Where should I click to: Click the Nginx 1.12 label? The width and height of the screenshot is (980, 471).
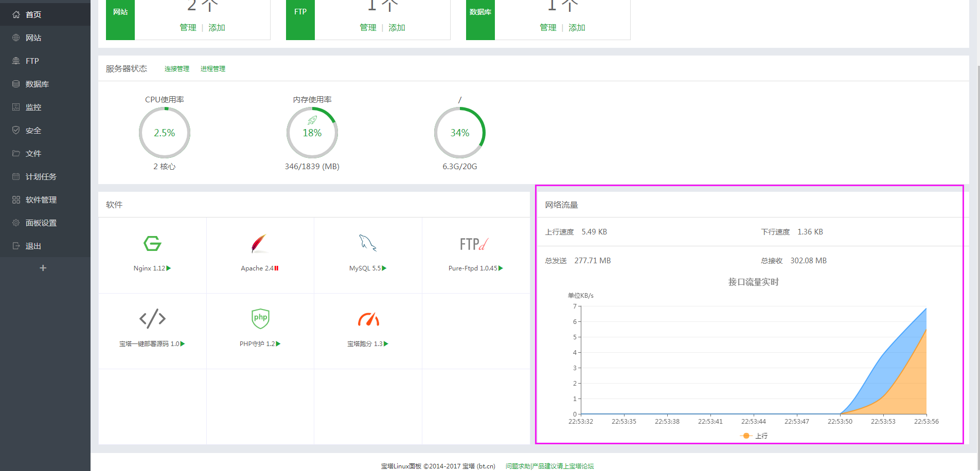pyautogui.click(x=149, y=268)
